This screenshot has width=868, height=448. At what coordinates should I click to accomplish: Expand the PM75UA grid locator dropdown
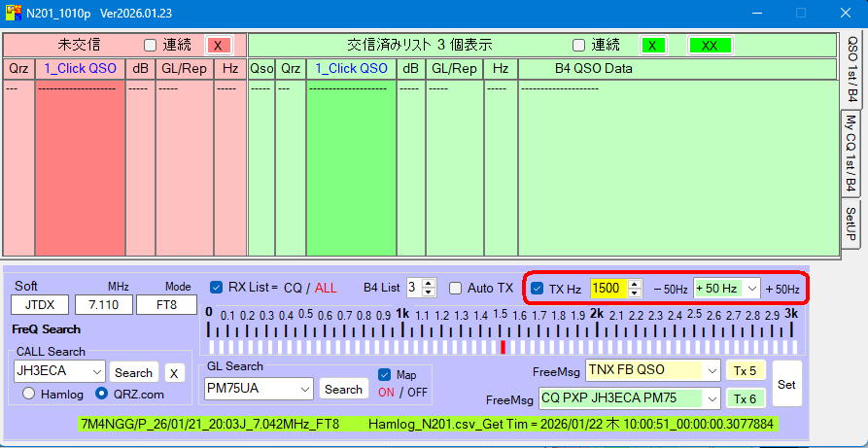(x=305, y=389)
